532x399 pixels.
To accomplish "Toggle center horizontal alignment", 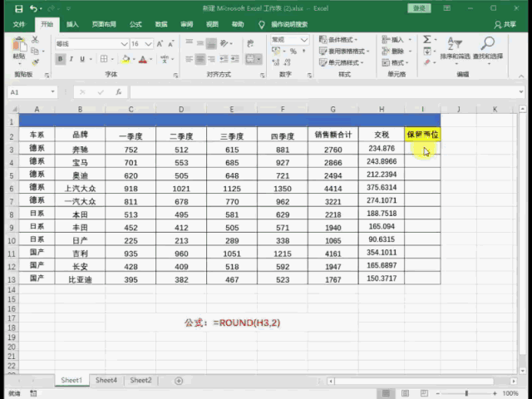I will pyautogui.click(x=200, y=59).
